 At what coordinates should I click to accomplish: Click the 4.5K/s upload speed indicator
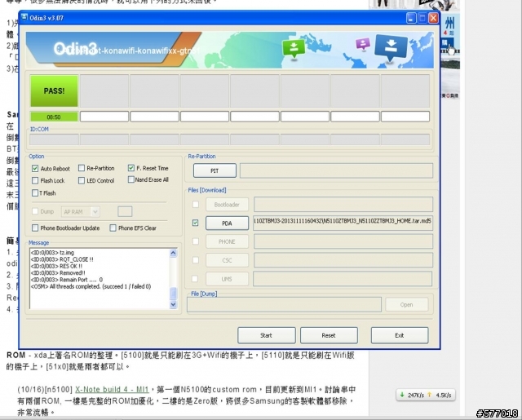point(440,395)
